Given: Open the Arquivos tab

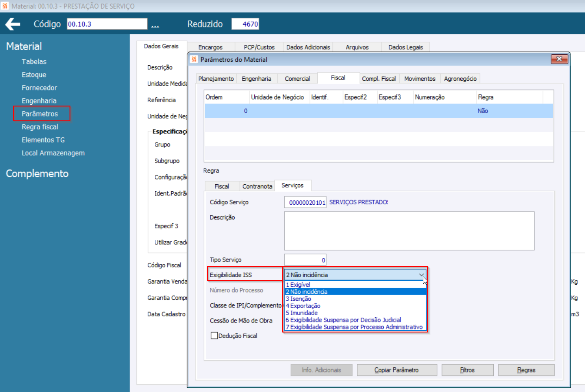Looking at the screenshot, I should pos(357,47).
